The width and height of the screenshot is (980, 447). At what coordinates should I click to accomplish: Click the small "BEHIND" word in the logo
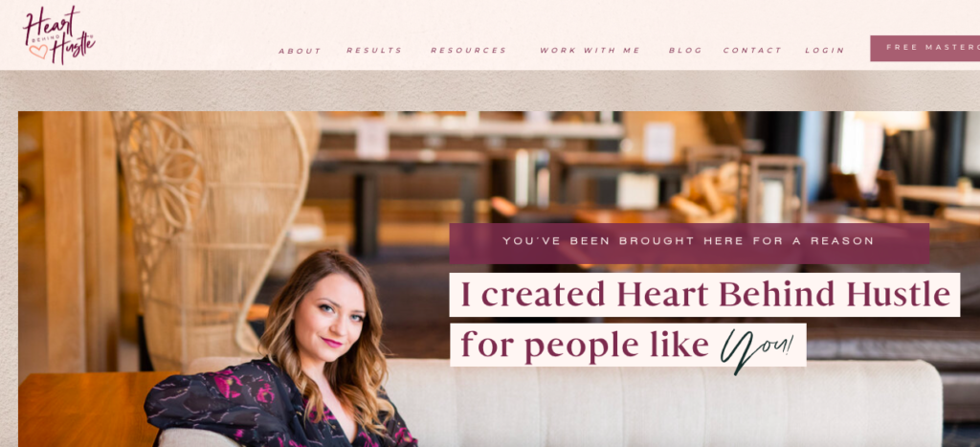click(44, 38)
